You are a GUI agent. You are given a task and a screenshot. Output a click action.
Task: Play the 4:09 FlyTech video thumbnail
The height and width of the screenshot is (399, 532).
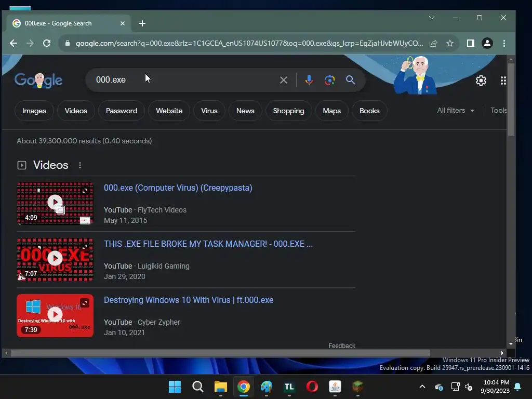click(x=55, y=203)
